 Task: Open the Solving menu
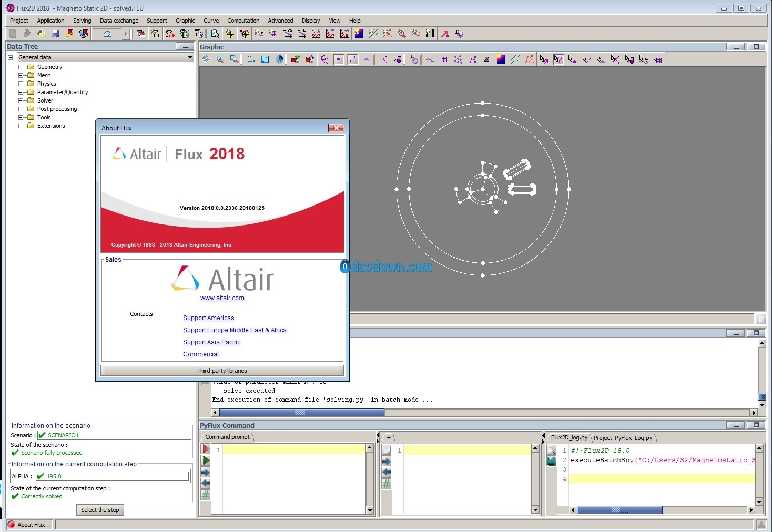click(82, 21)
